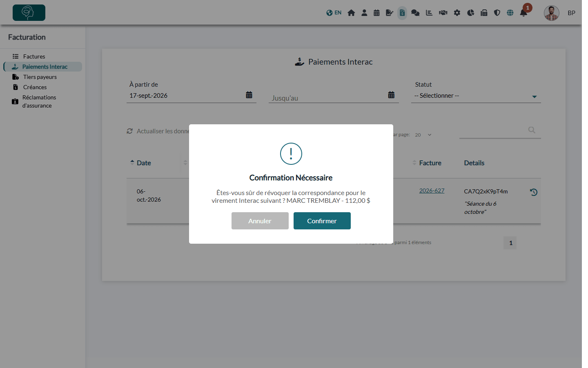This screenshot has width=588, height=368.
Task: Open invoice link 2026-627
Action: click(432, 191)
